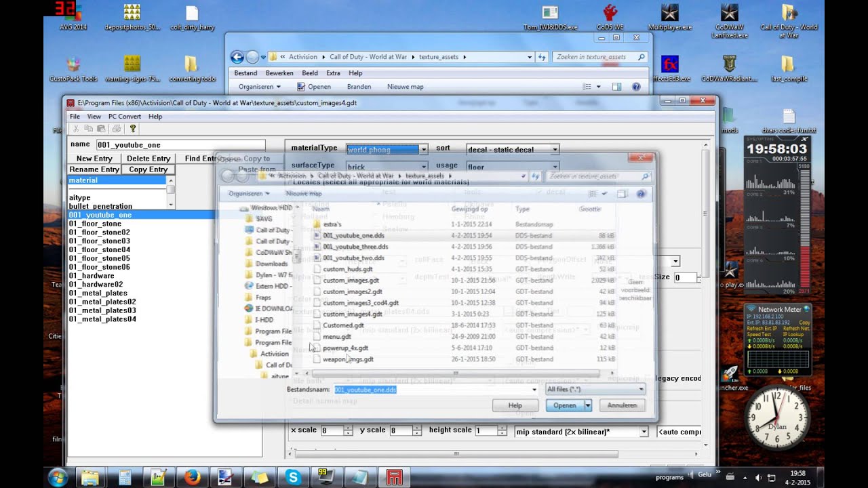Select the CoD5 WE desktop shortcut
Screen dimensions: 868x488
tap(610, 17)
